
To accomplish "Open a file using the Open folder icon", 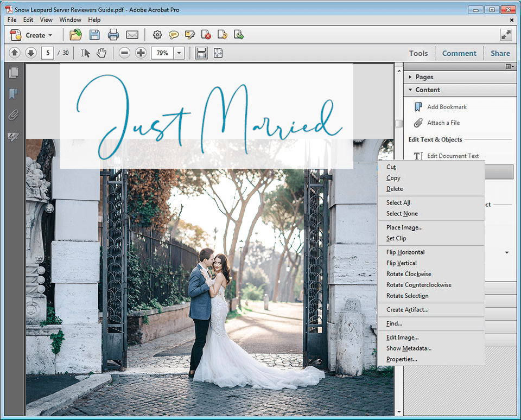I will (x=75, y=35).
